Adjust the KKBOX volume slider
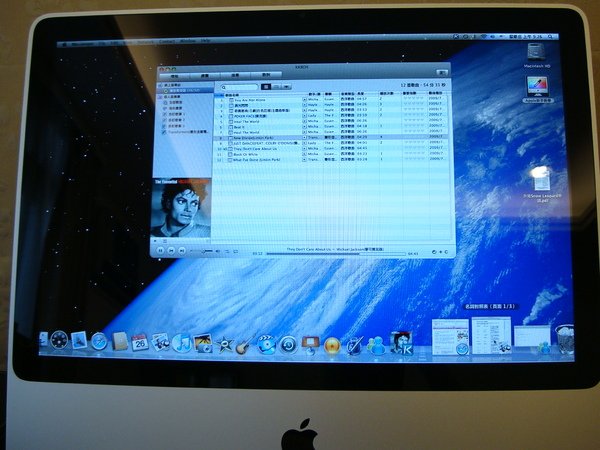The width and height of the screenshot is (600, 450). click(203, 251)
